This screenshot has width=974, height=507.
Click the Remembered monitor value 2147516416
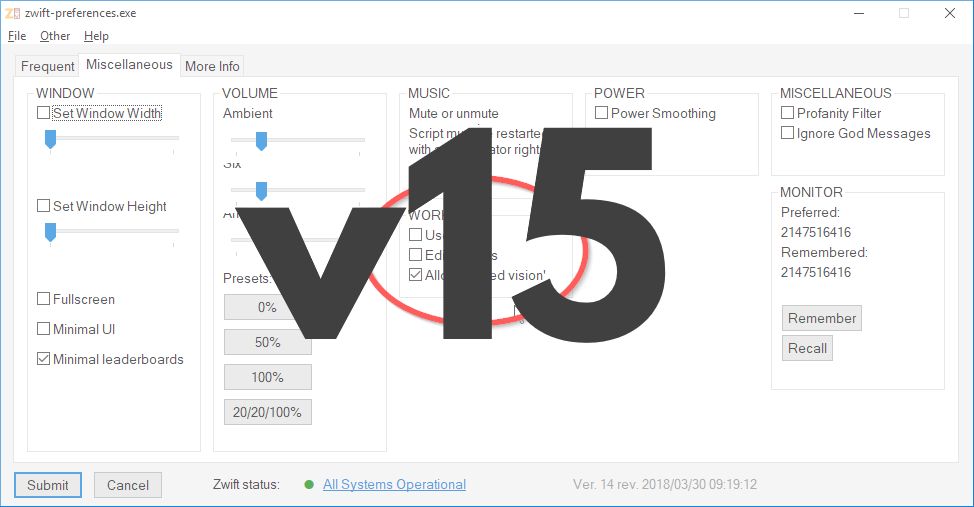coord(816,272)
